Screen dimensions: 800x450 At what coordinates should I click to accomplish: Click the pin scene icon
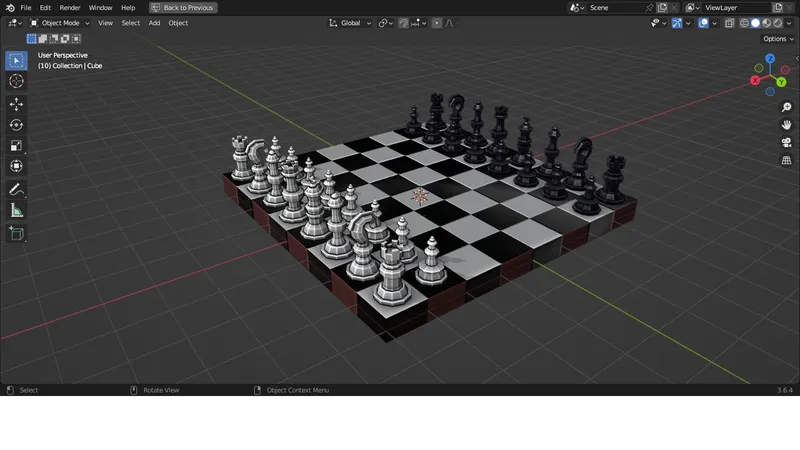[x=649, y=8]
